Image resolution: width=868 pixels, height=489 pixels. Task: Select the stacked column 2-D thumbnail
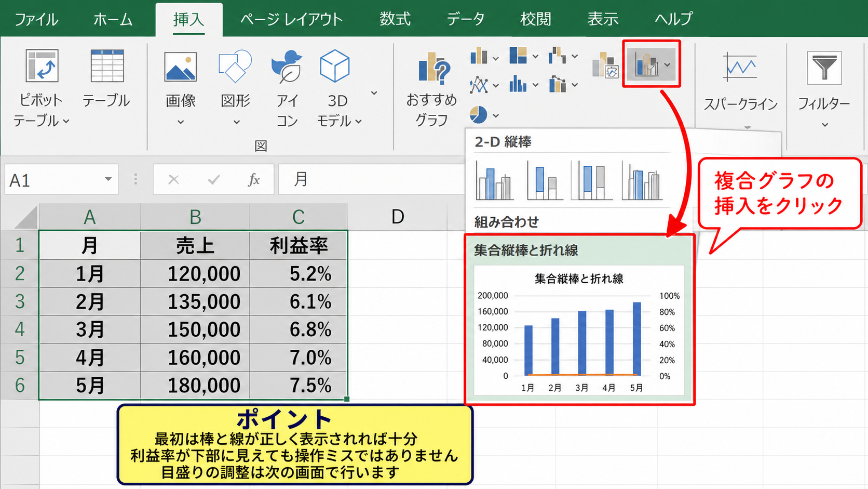pyautogui.click(x=544, y=181)
